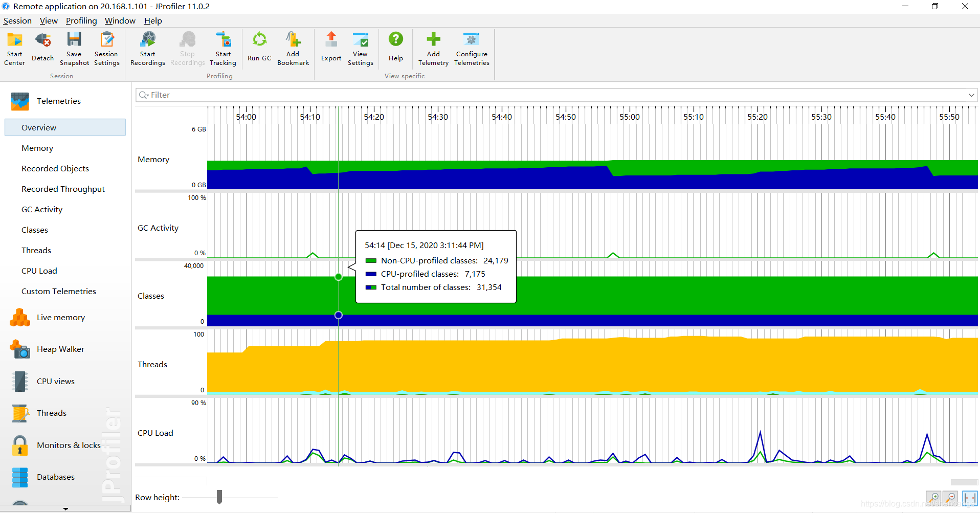Restore the JProfiler window size
This screenshot has height=513, width=980.
[935, 7]
